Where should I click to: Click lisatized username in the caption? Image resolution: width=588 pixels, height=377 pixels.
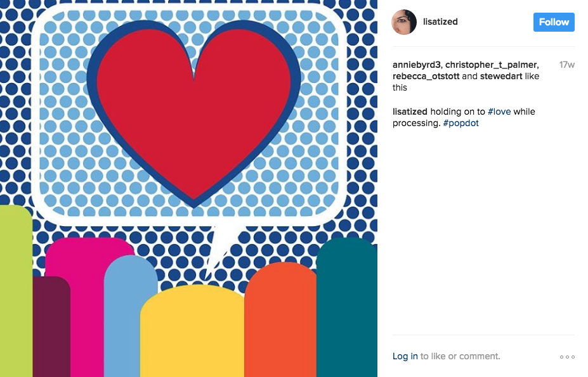click(410, 112)
